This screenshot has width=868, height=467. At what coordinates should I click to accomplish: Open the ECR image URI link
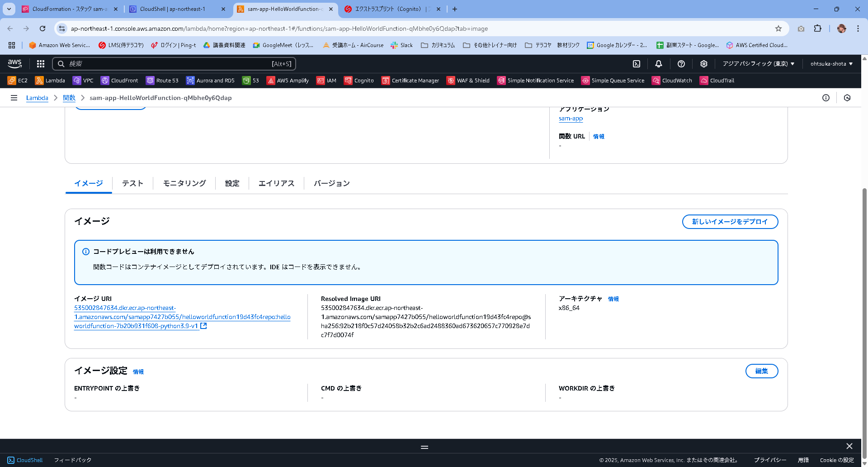[182, 317]
